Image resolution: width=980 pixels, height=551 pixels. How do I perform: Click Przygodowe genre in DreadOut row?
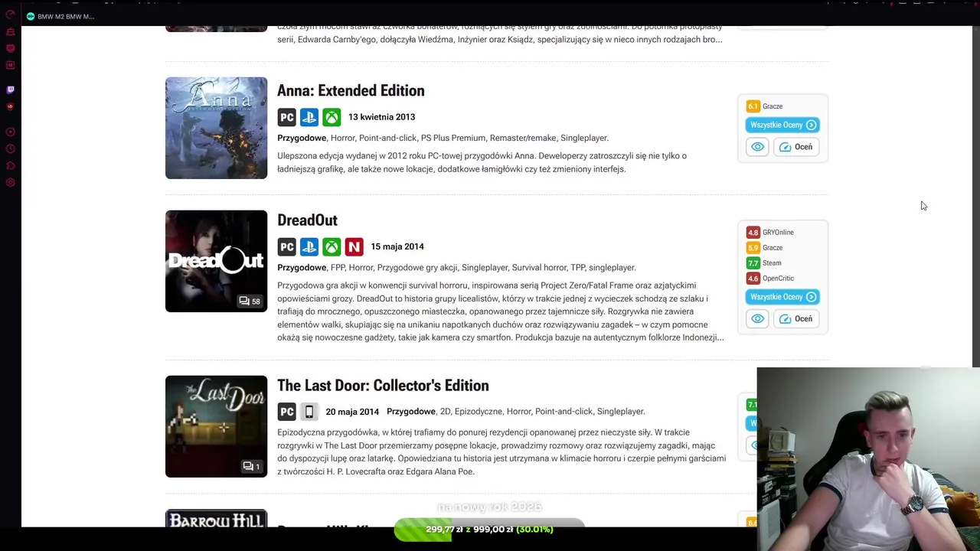301,268
